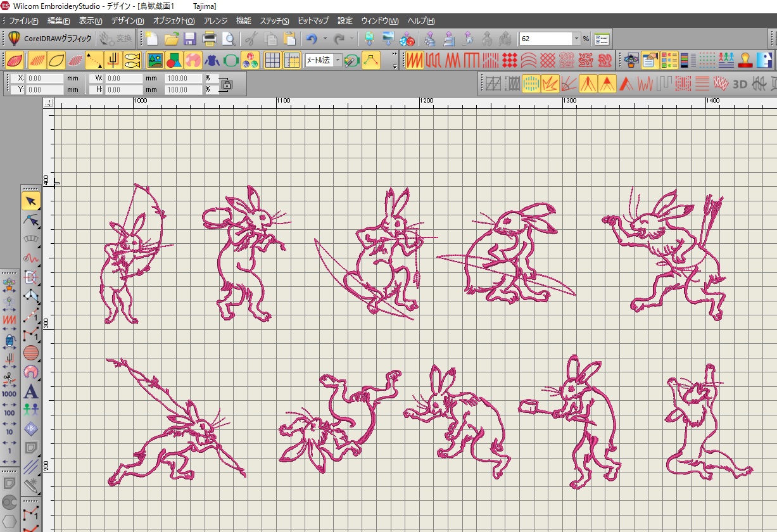
Task: Open the thread color balls icon
Action: click(250, 60)
